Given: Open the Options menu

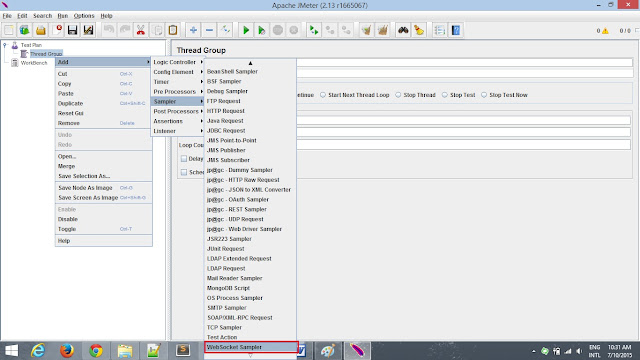Looking at the screenshot, I should point(84,16).
